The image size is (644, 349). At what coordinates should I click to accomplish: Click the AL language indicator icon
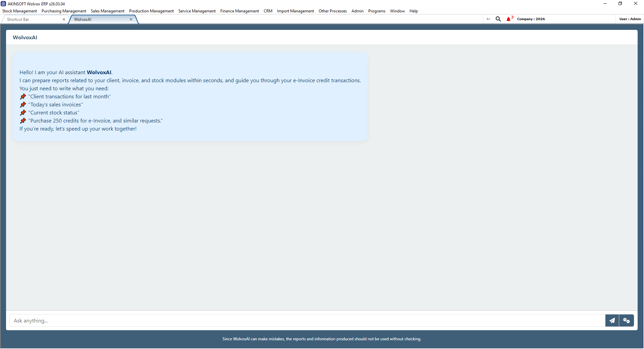[x=488, y=19]
